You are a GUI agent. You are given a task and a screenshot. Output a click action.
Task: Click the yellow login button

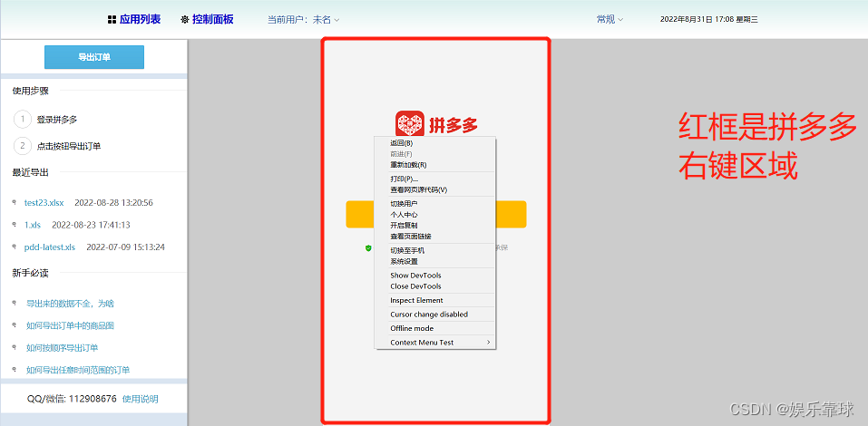pos(436,214)
